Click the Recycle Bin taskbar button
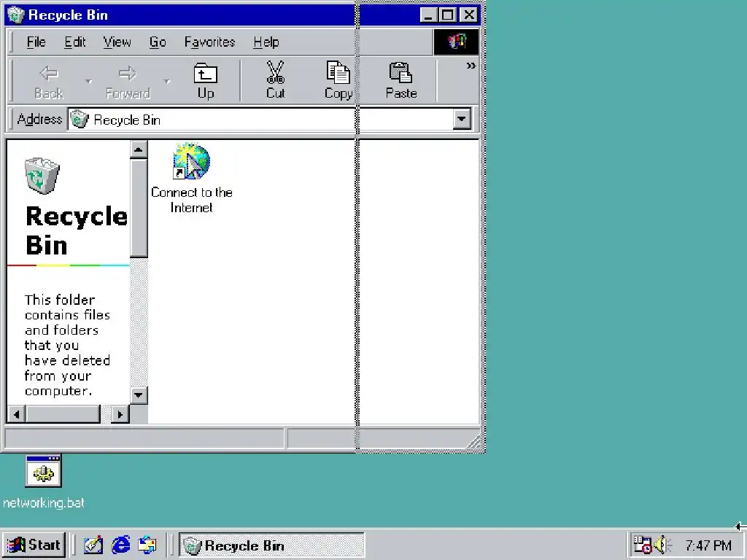Viewport: 747px width, 560px height. tap(271, 545)
